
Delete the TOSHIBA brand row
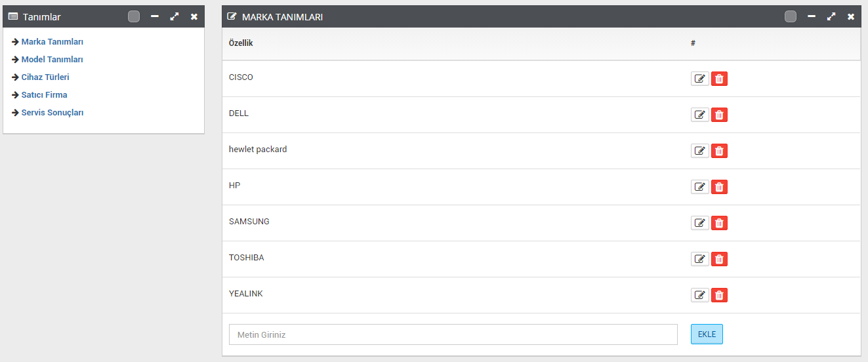coord(720,259)
